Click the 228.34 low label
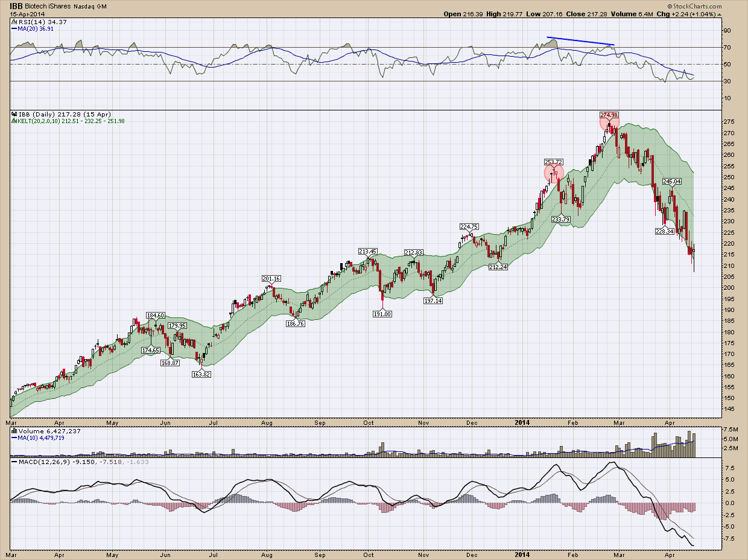The width and height of the screenshot is (748, 560). pos(665,231)
